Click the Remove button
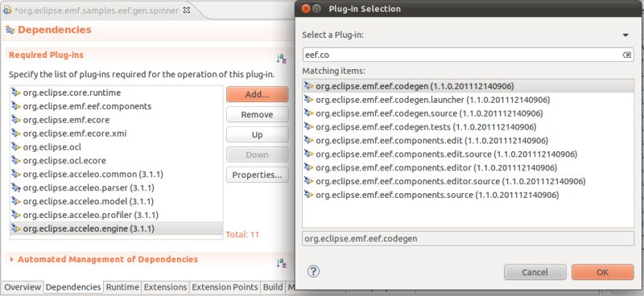644x296 pixels. [257, 114]
